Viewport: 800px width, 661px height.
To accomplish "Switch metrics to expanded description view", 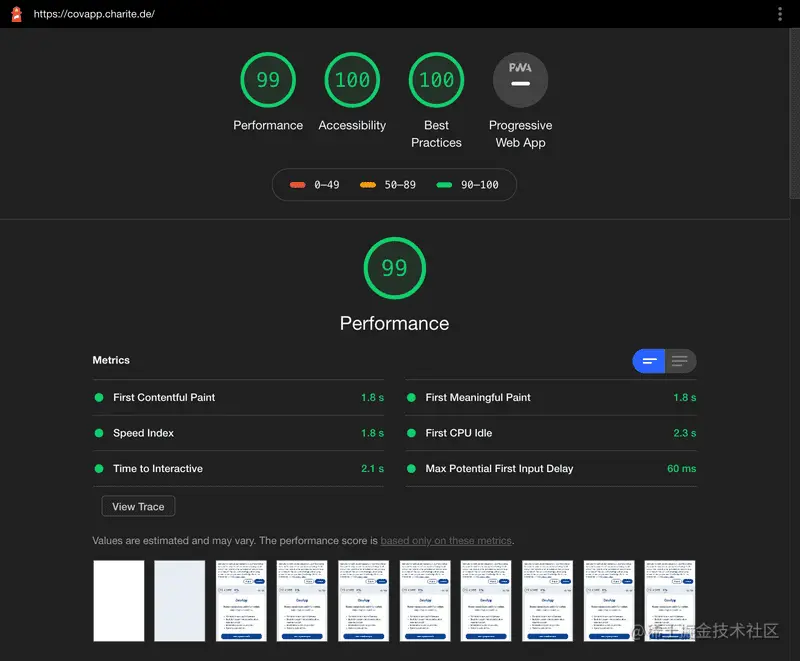I will [680, 361].
